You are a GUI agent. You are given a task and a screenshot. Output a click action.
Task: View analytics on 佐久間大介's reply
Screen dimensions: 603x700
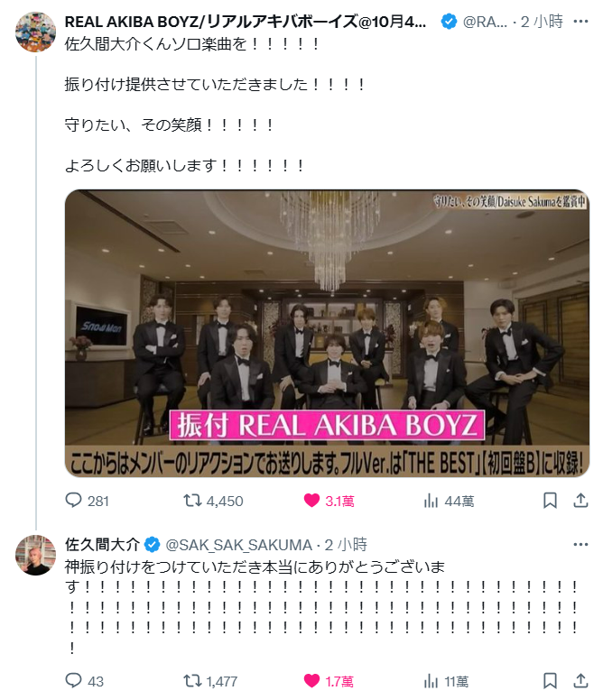[446, 681]
